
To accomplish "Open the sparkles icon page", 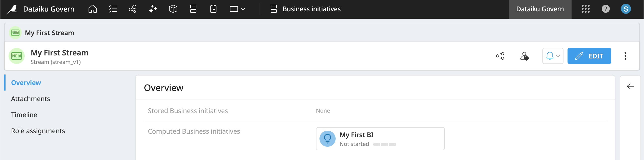I will click(153, 9).
